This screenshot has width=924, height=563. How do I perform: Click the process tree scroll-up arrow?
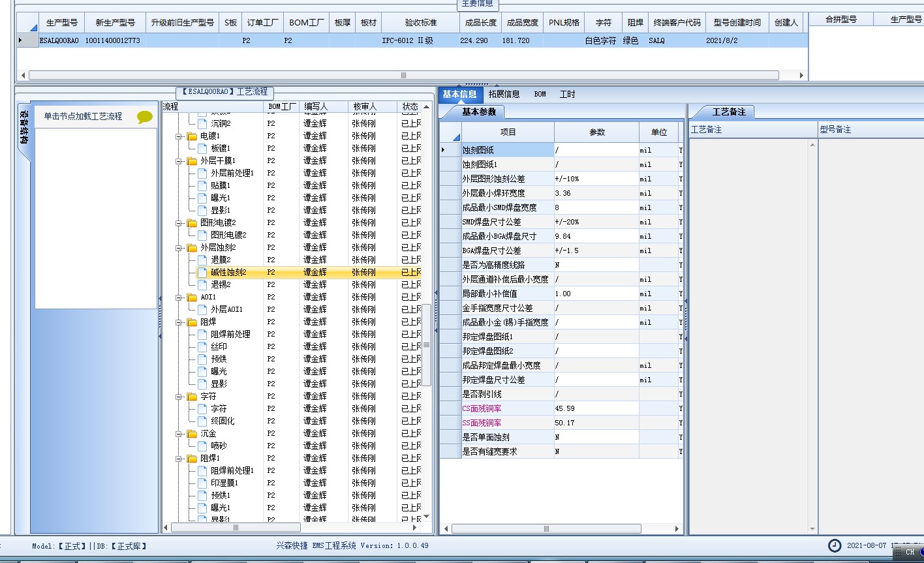tap(427, 106)
